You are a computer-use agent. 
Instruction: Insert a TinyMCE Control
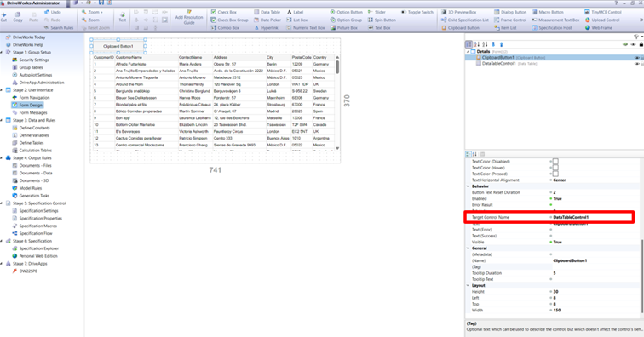[603, 12]
